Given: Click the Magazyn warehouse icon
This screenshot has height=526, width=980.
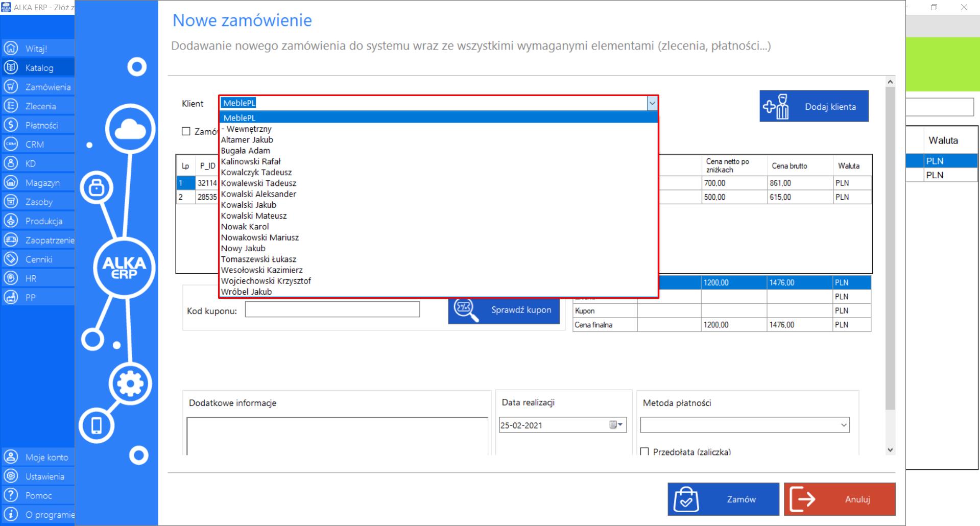Looking at the screenshot, I should (x=11, y=182).
